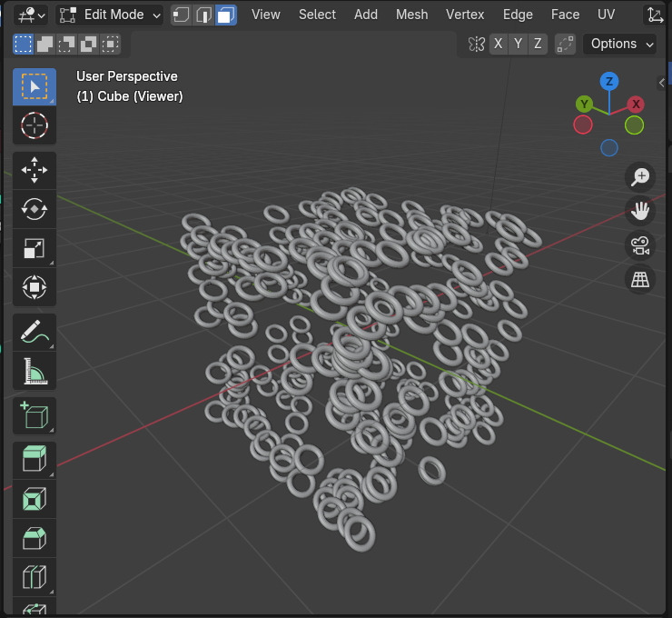Set selection mode to new selection
This screenshot has width=672, height=618.
tap(23, 44)
